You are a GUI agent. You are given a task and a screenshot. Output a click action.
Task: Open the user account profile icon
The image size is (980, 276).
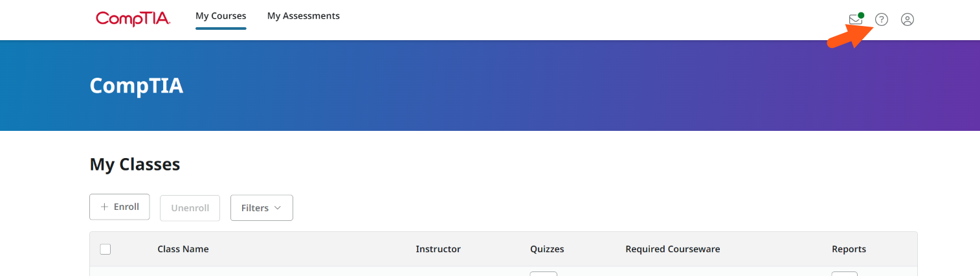(x=908, y=19)
